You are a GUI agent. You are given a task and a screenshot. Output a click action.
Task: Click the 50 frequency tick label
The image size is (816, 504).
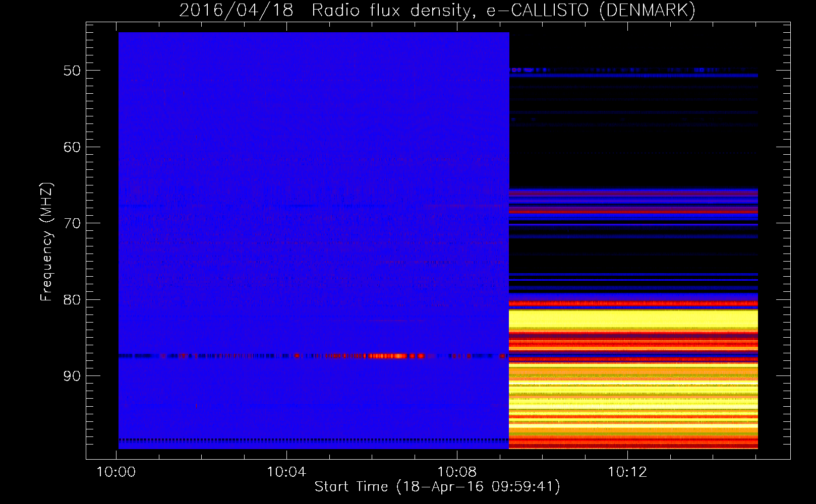72,71
